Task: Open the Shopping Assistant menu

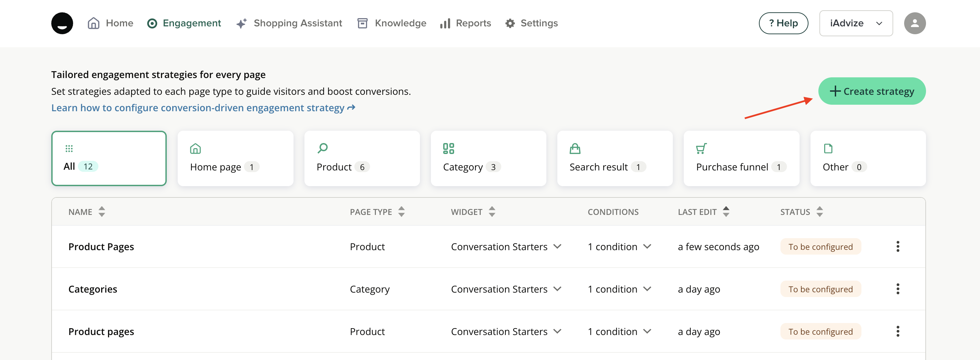Action: 289,23
